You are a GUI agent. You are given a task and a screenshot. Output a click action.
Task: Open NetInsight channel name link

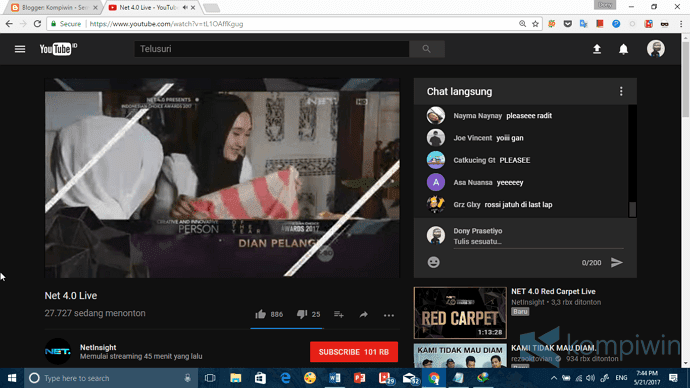pos(98,347)
